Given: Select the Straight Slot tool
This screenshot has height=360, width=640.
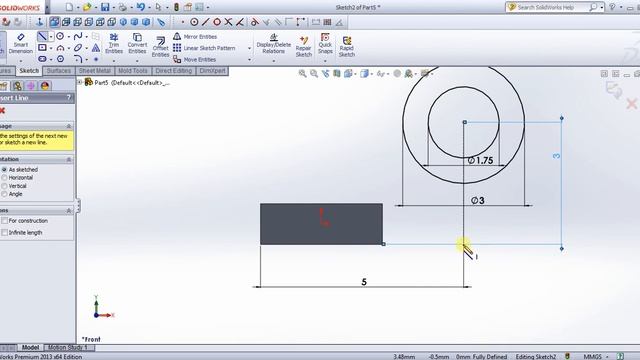Looking at the screenshot, I should click(x=42, y=59).
